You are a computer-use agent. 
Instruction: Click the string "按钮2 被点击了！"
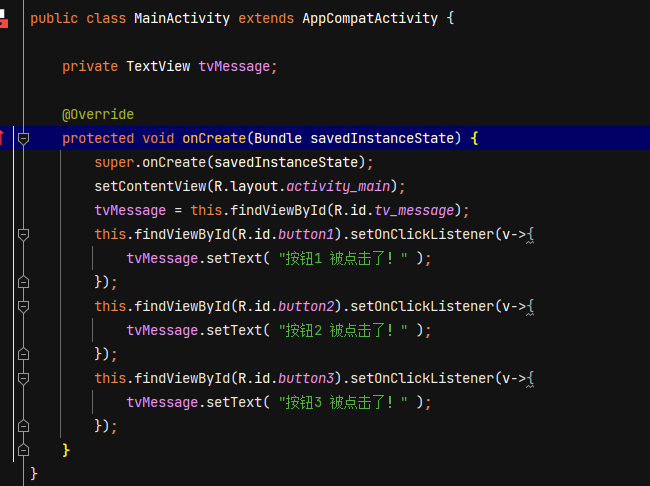tap(343, 330)
